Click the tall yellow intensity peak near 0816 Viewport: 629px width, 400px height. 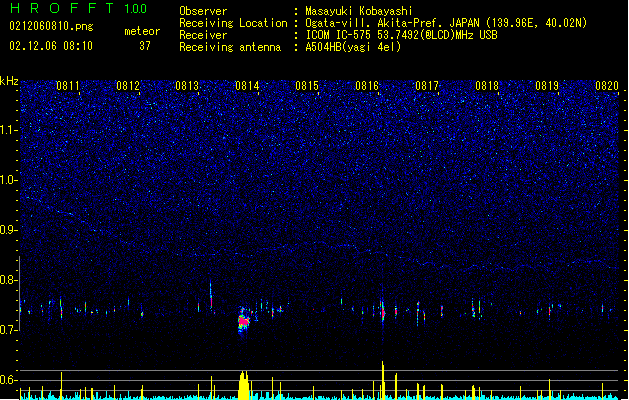coord(383,380)
